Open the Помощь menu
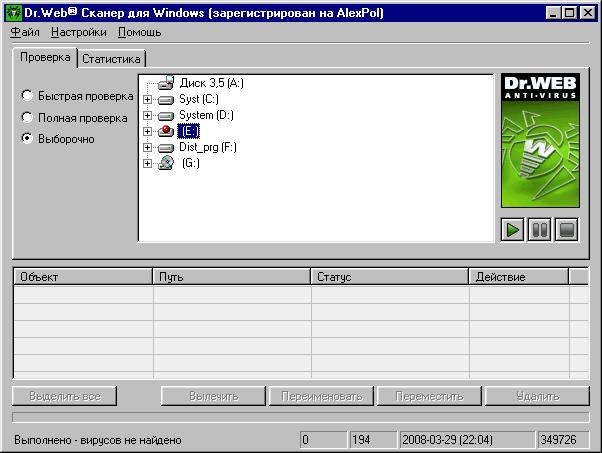Image resolution: width=602 pixels, height=453 pixels. (139, 32)
